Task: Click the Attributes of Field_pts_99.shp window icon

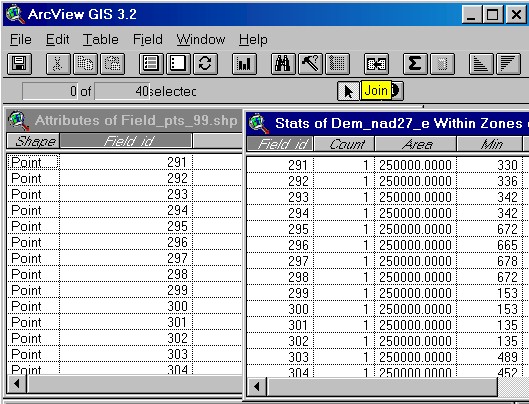Action: (x=19, y=120)
